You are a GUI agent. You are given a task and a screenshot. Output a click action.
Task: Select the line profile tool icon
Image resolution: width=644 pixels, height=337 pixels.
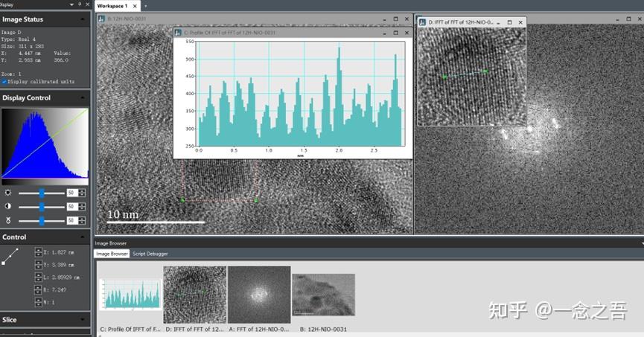tap(10, 257)
